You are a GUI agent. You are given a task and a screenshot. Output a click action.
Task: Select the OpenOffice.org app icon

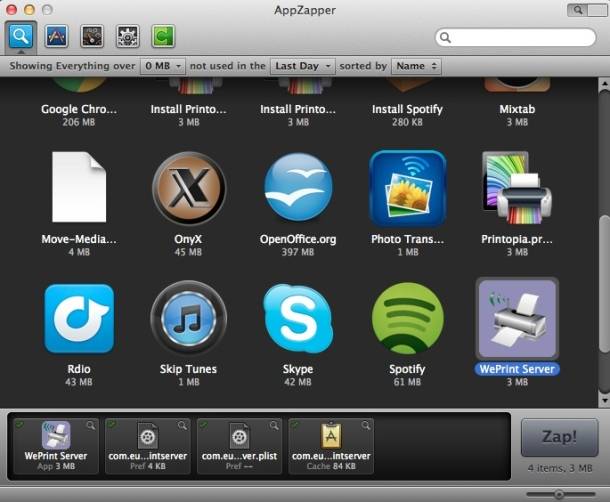pyautogui.click(x=298, y=187)
